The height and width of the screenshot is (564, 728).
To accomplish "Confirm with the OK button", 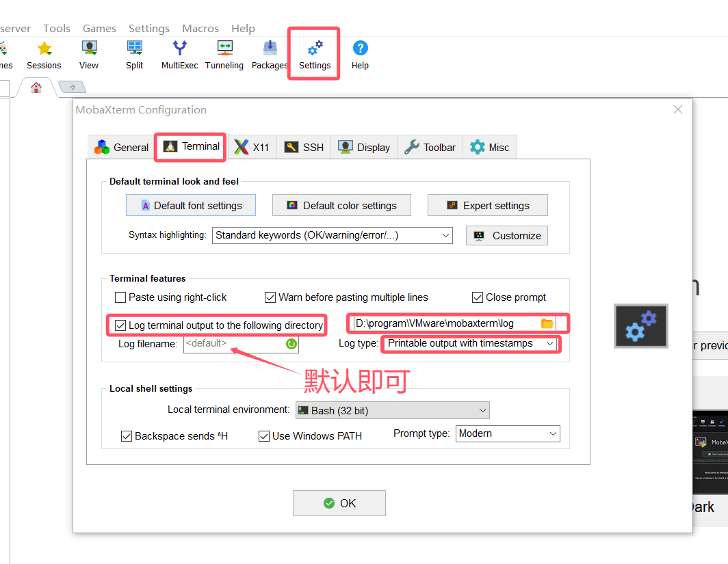I will point(339,503).
